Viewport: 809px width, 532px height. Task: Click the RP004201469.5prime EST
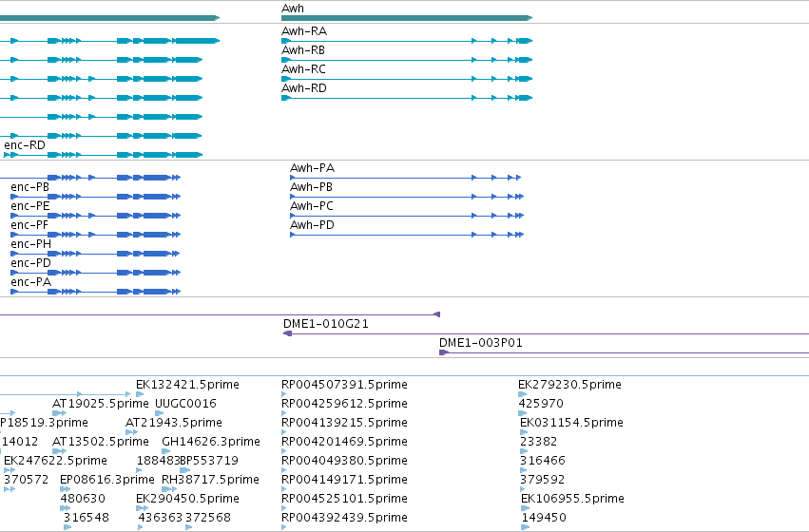click(x=345, y=442)
